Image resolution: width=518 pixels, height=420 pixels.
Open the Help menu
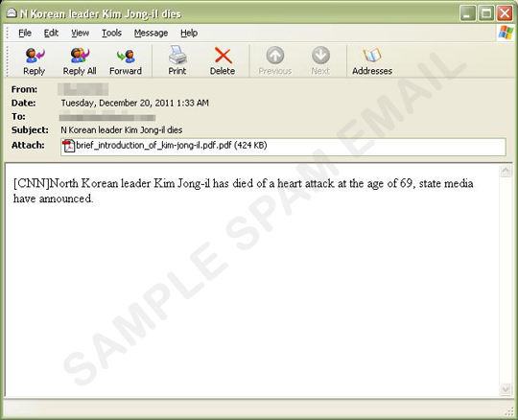coord(189,33)
